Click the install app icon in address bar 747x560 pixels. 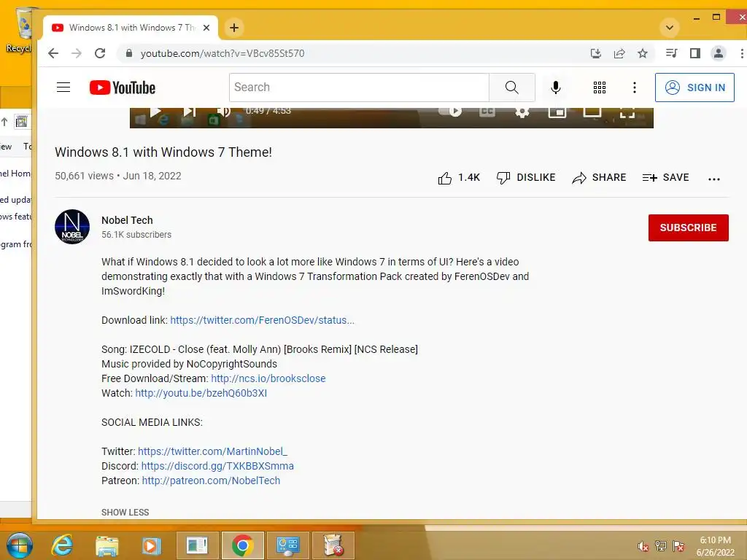pyautogui.click(x=595, y=53)
